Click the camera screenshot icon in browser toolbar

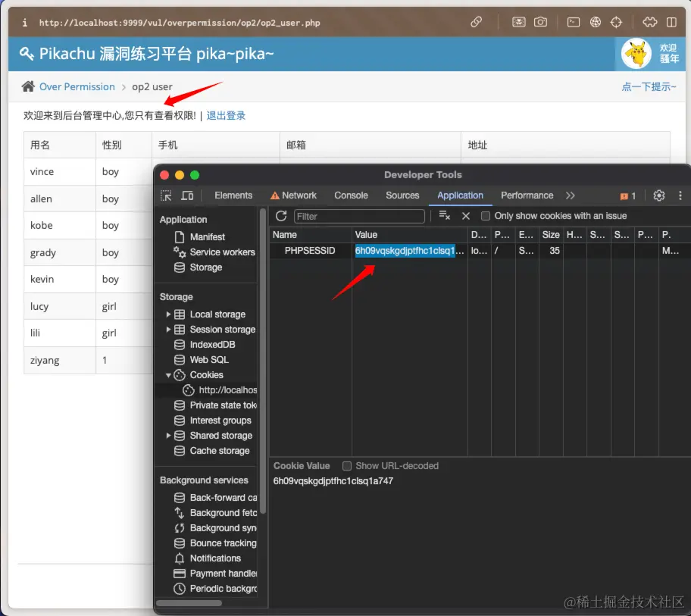(x=540, y=22)
